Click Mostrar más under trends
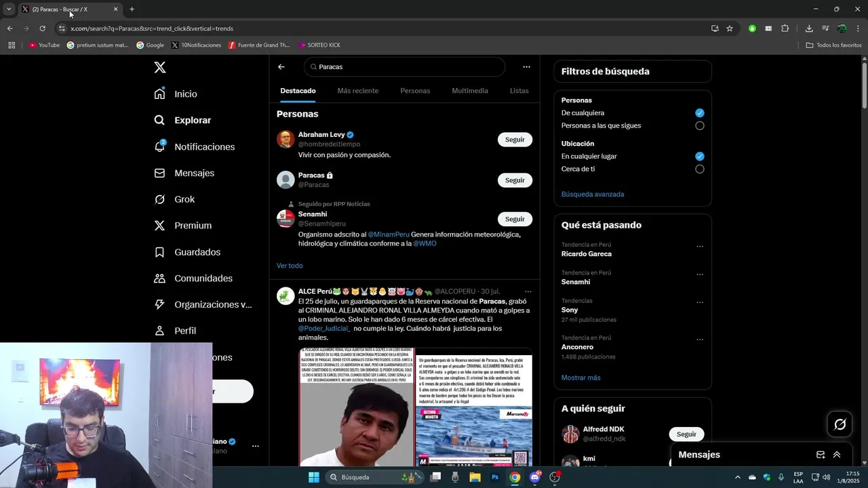Image resolution: width=868 pixels, height=488 pixels. click(580, 378)
